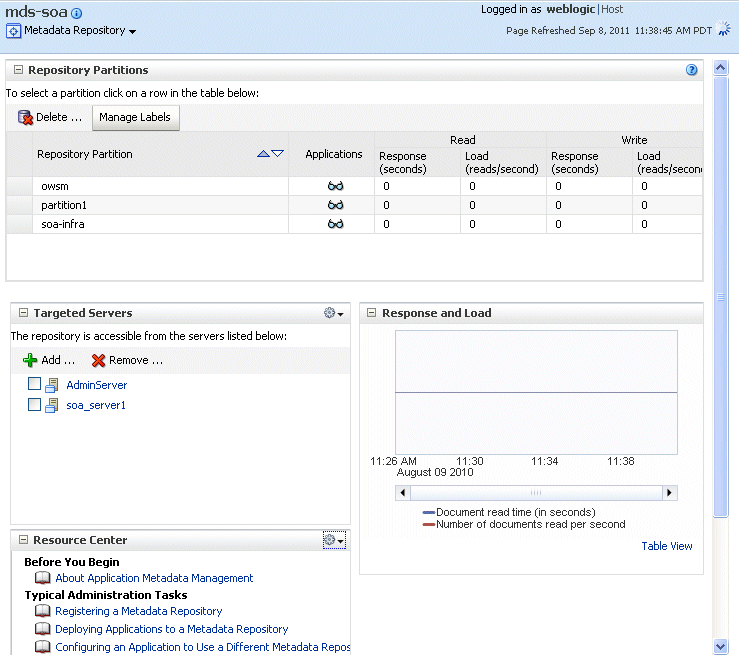The width and height of the screenshot is (739, 659).
Task: Open Configuring an Application to Use a Different Metadata Repository link
Action: (x=203, y=647)
